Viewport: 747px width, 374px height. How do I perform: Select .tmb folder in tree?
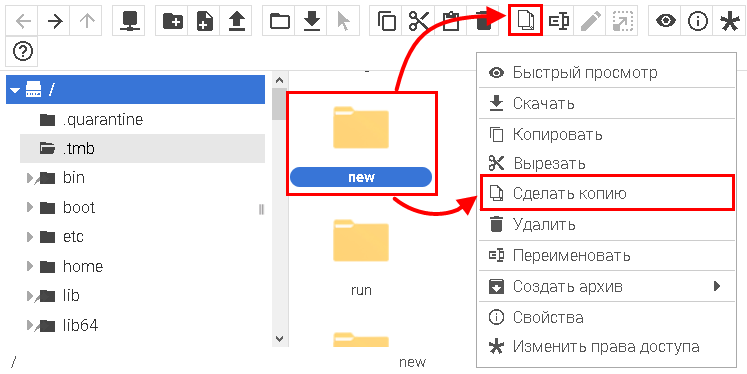[79, 149]
